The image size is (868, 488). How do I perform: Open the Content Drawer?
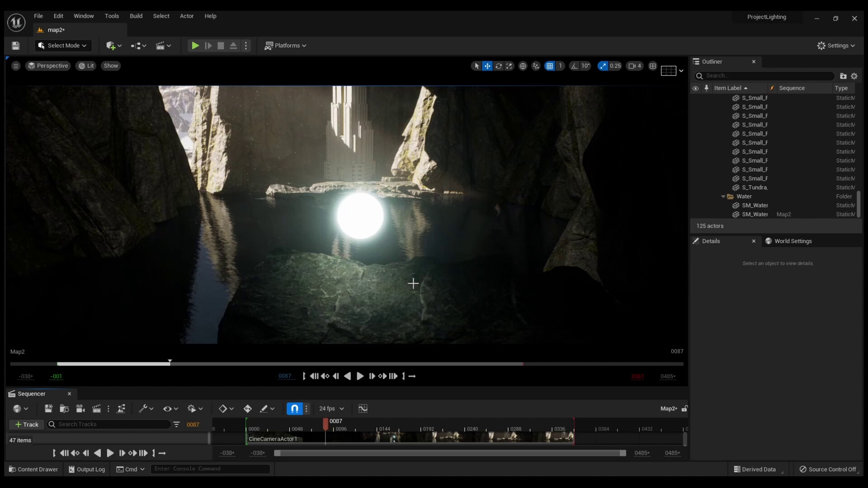33,469
